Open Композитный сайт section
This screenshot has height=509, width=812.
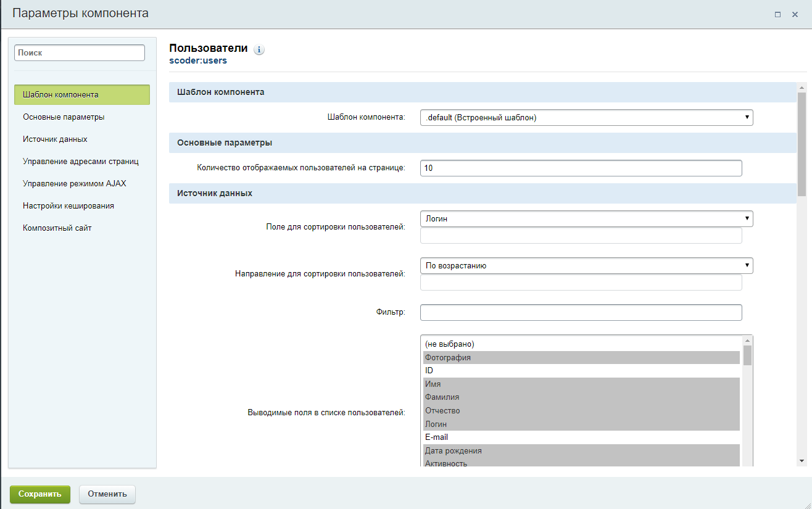pyautogui.click(x=57, y=228)
